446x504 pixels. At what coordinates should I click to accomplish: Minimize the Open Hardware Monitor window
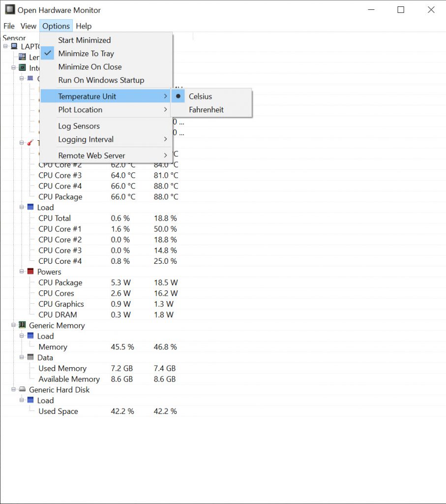[371, 10]
